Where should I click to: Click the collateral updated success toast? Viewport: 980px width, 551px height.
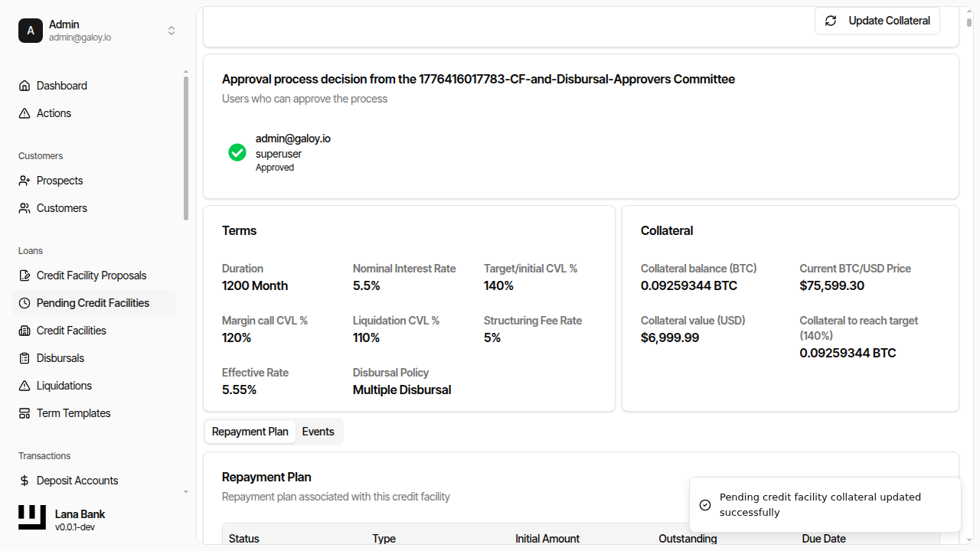click(824, 504)
